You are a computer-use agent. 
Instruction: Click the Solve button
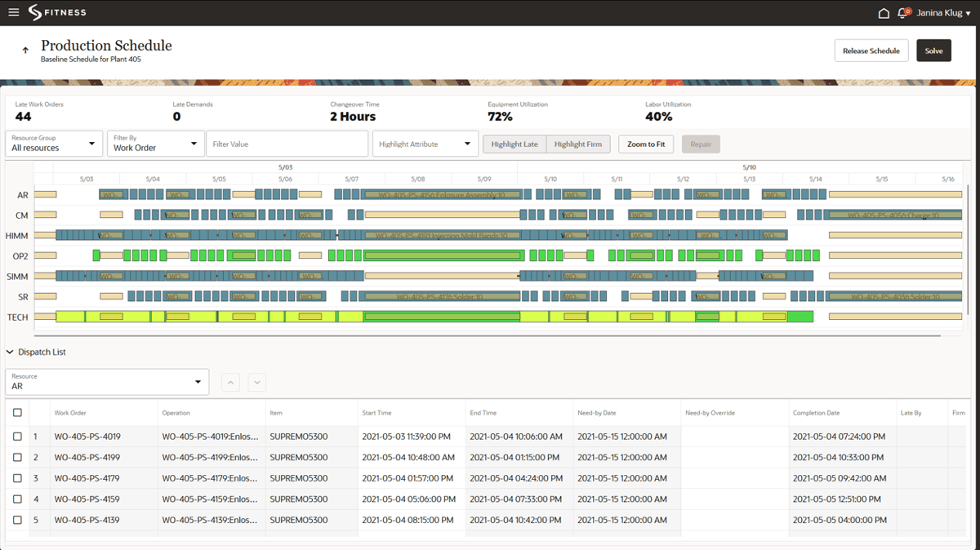pyautogui.click(x=933, y=50)
